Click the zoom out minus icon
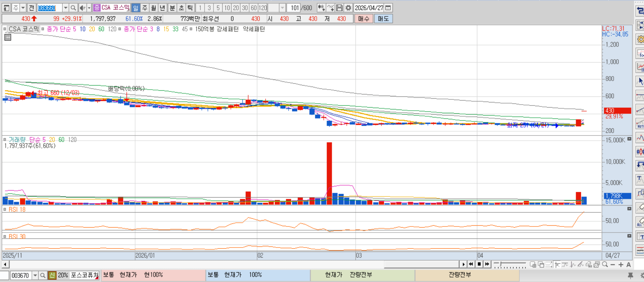 (613, 264)
